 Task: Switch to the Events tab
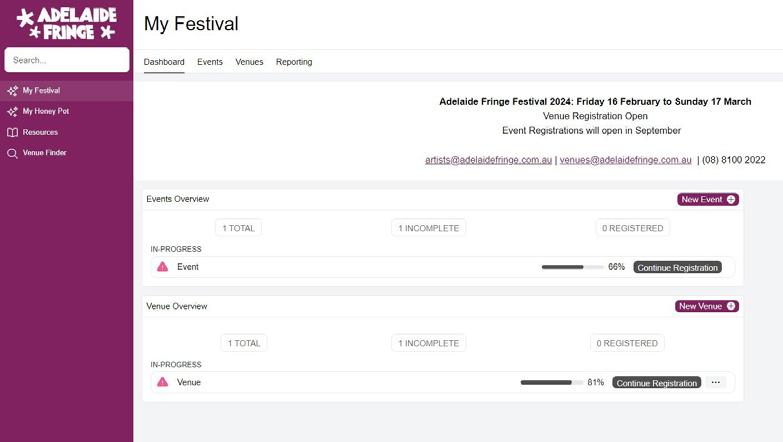pos(210,62)
